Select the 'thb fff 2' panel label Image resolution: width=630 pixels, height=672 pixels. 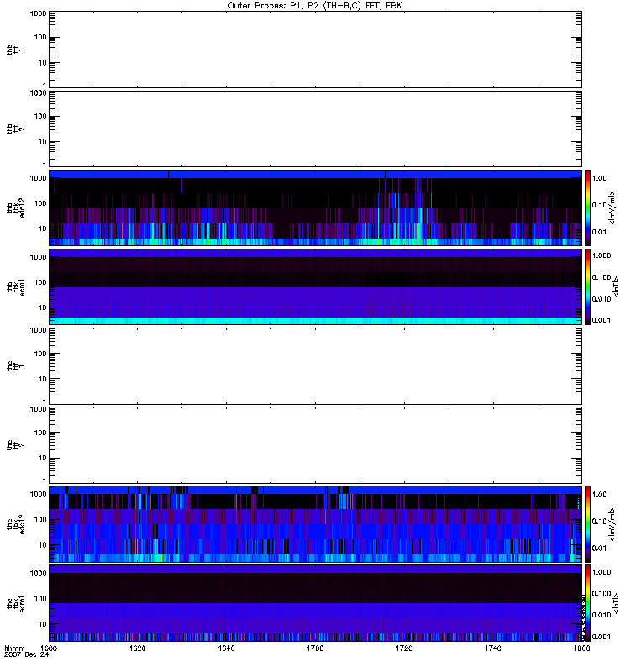click(15, 129)
